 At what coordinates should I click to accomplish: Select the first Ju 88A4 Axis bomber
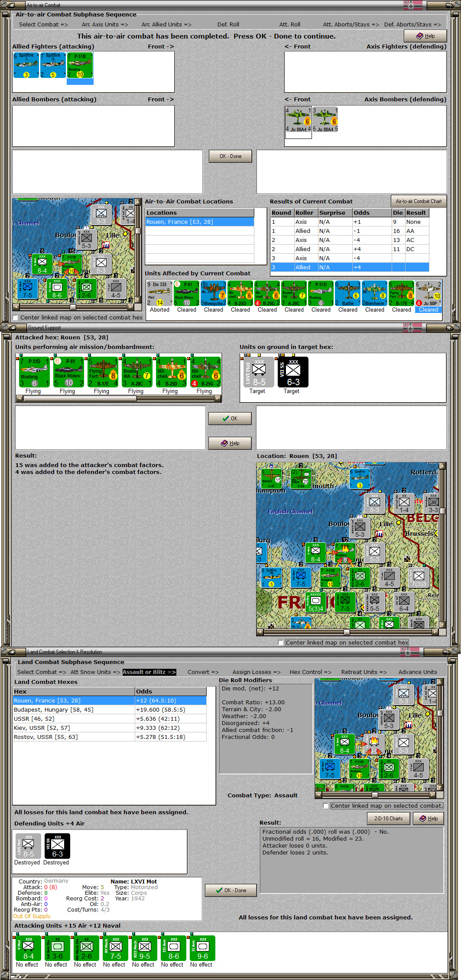(298, 119)
